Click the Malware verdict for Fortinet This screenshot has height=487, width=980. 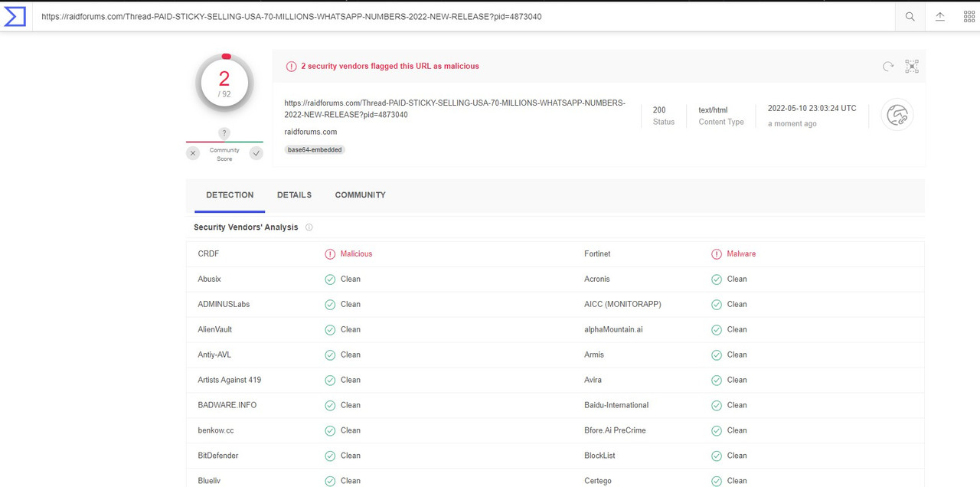741,254
